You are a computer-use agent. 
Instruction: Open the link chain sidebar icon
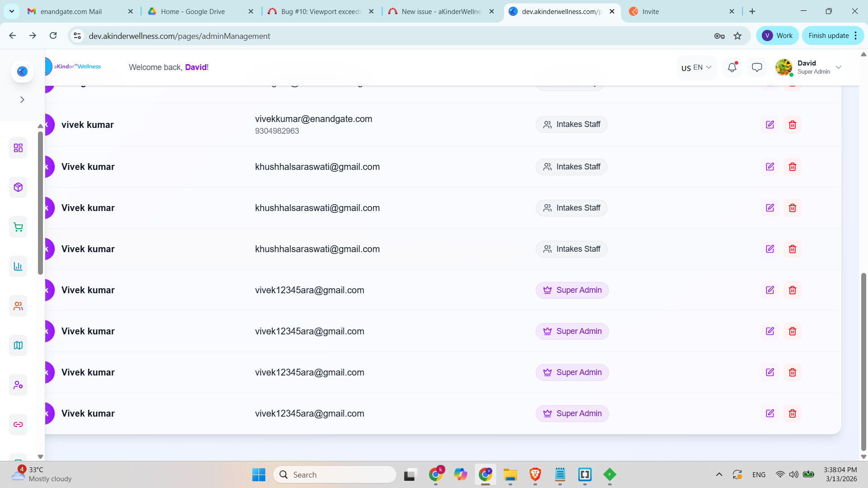(x=18, y=424)
